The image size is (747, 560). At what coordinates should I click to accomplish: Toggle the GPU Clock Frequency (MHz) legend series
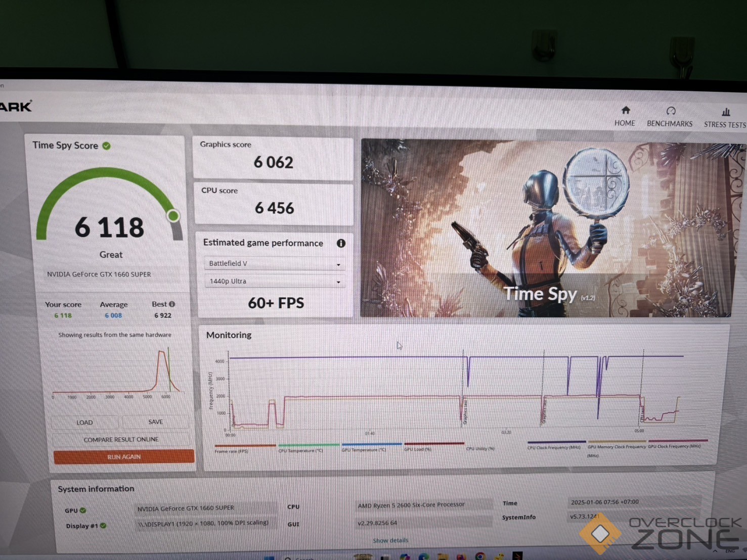[678, 444]
